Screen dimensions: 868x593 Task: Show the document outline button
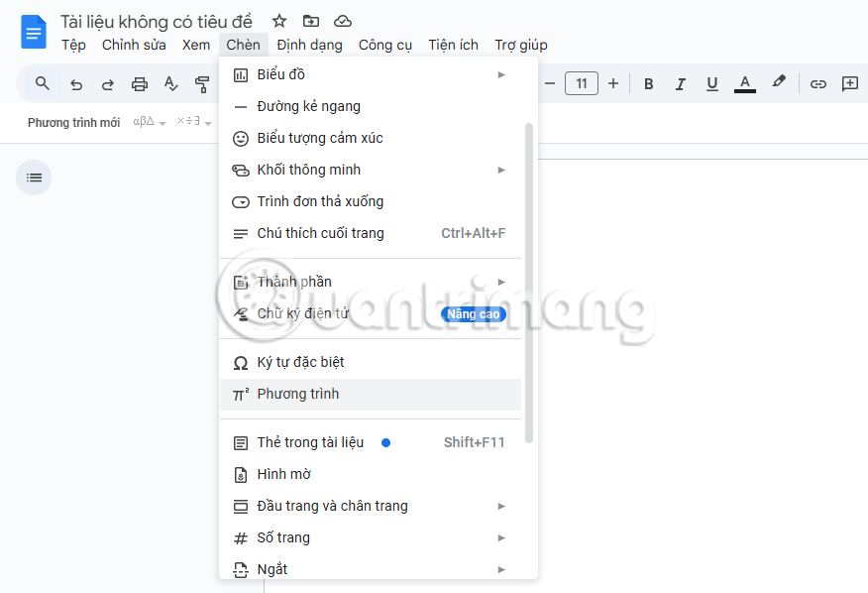tap(34, 178)
